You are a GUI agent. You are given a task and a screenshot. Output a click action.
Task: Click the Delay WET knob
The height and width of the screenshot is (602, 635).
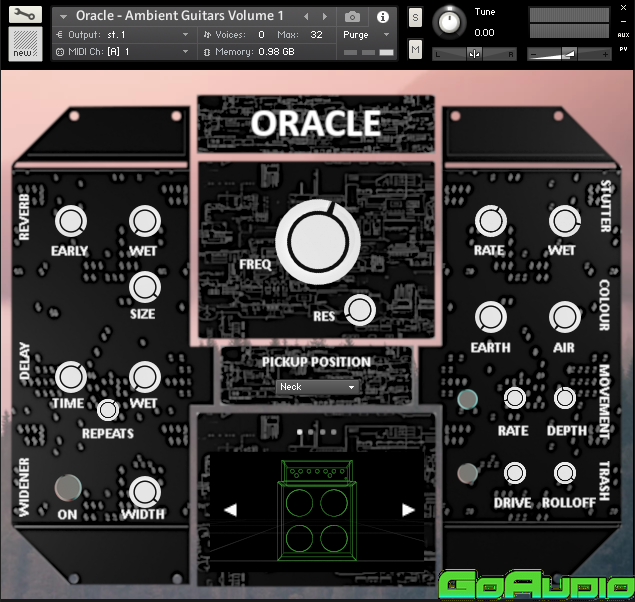(145, 377)
